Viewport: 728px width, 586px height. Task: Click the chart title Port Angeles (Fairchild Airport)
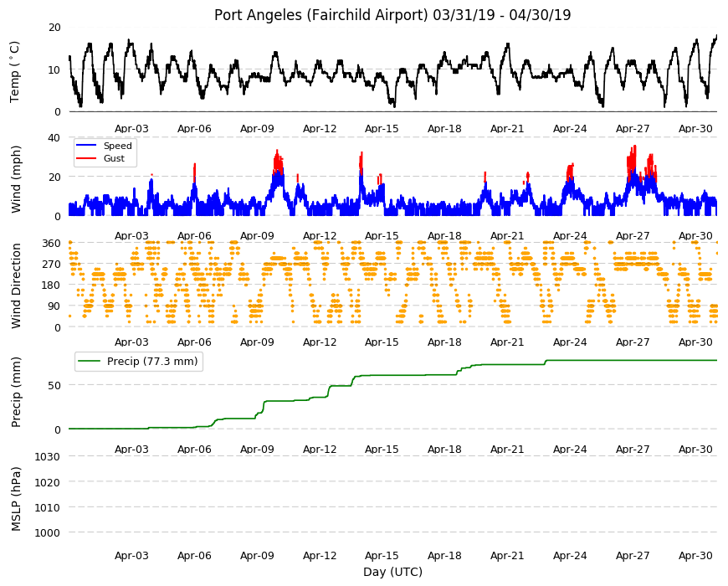pos(320,15)
